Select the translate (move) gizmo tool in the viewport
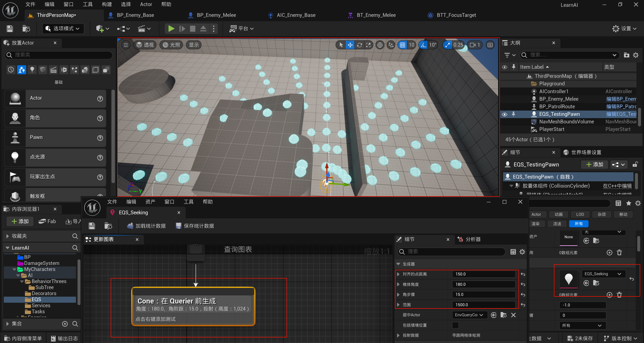This screenshot has height=343, width=644. point(350,45)
